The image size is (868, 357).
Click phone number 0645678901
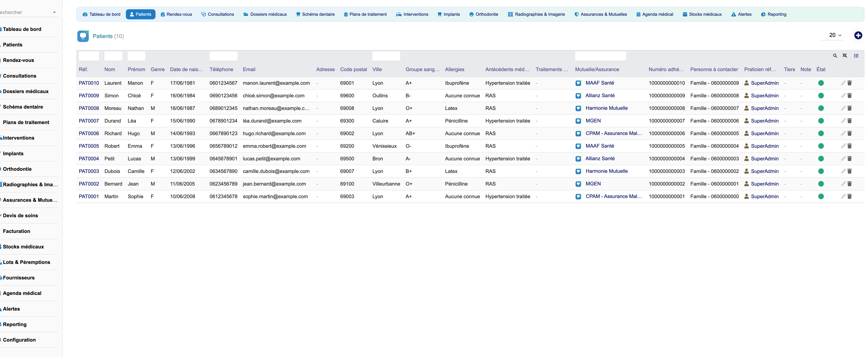point(223,158)
